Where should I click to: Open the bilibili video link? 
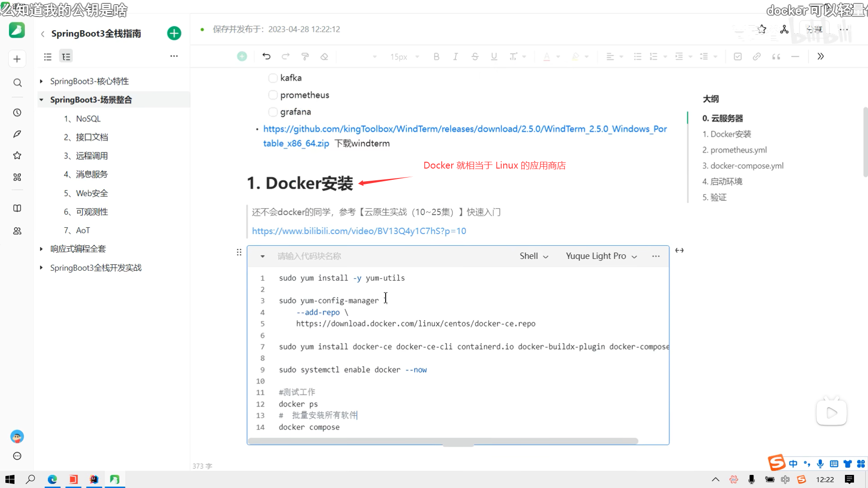click(x=359, y=231)
